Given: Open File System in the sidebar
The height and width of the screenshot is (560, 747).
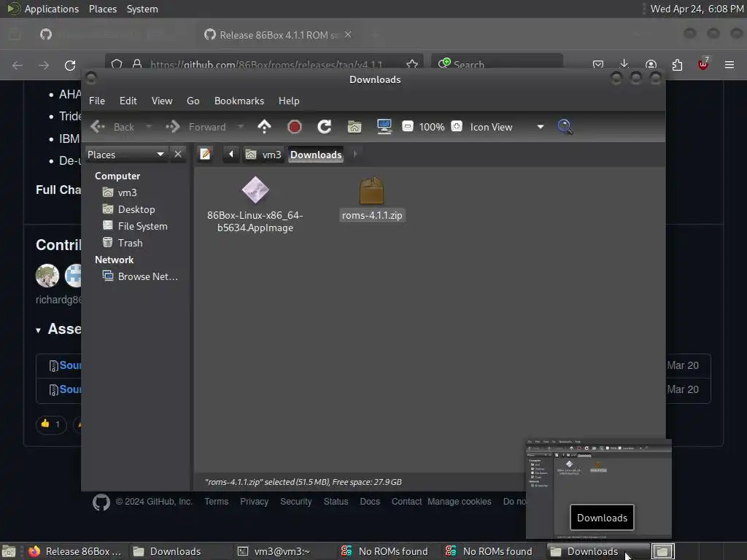Looking at the screenshot, I should click(x=142, y=226).
